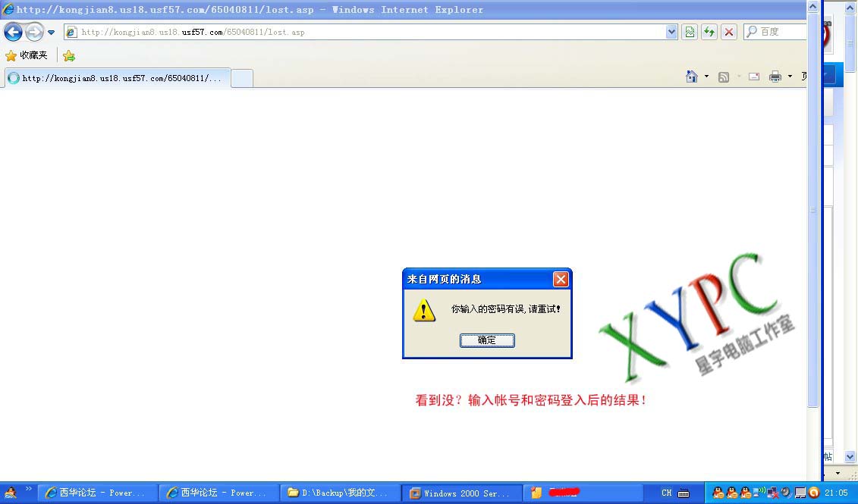Expand the Print options dropdown arrow
The image size is (858, 504).
790,77
